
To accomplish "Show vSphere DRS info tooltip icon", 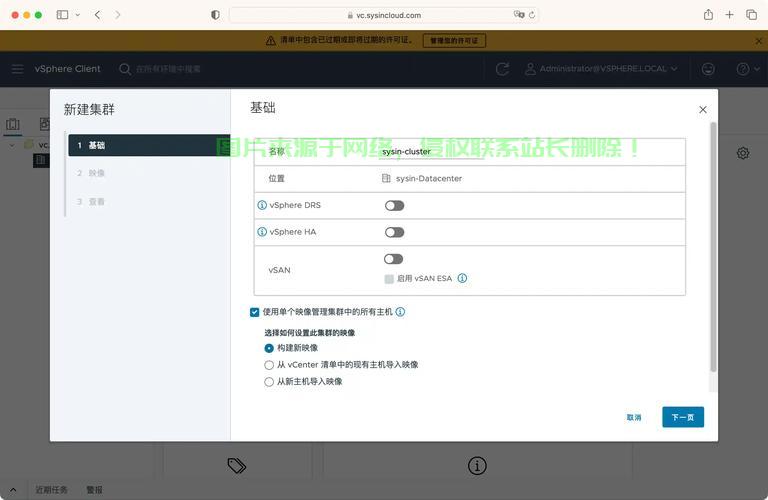I will point(262,205).
